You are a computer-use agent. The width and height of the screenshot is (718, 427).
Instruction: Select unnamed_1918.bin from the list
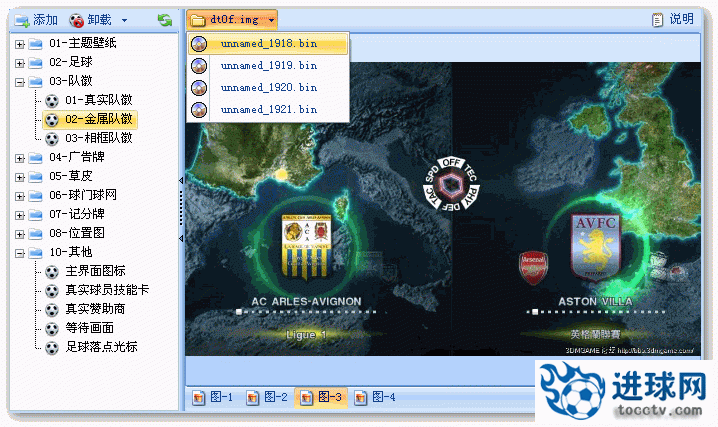268,44
